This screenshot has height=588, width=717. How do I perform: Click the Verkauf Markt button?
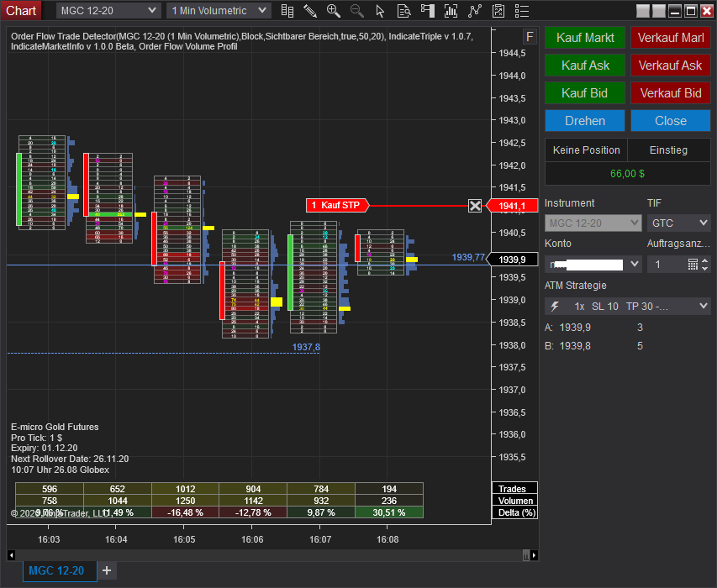point(671,38)
